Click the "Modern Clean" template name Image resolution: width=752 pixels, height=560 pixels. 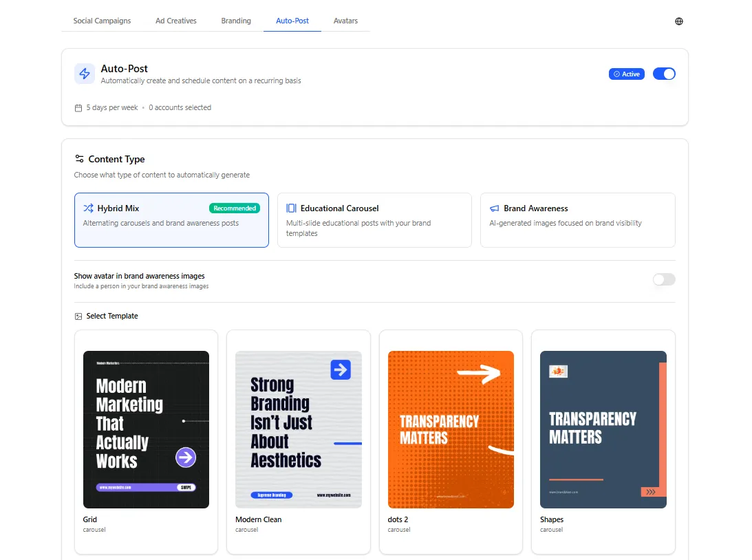click(259, 519)
